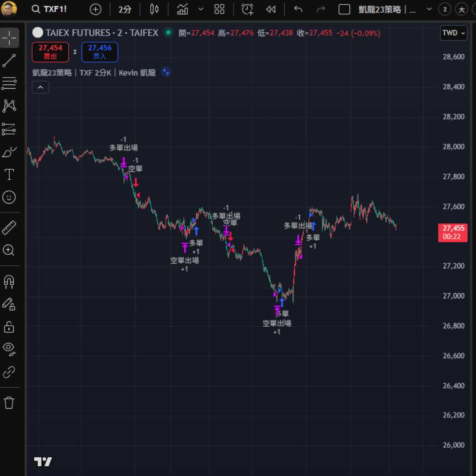Open the emoji icons tool
The height and width of the screenshot is (476, 476).
[9, 197]
